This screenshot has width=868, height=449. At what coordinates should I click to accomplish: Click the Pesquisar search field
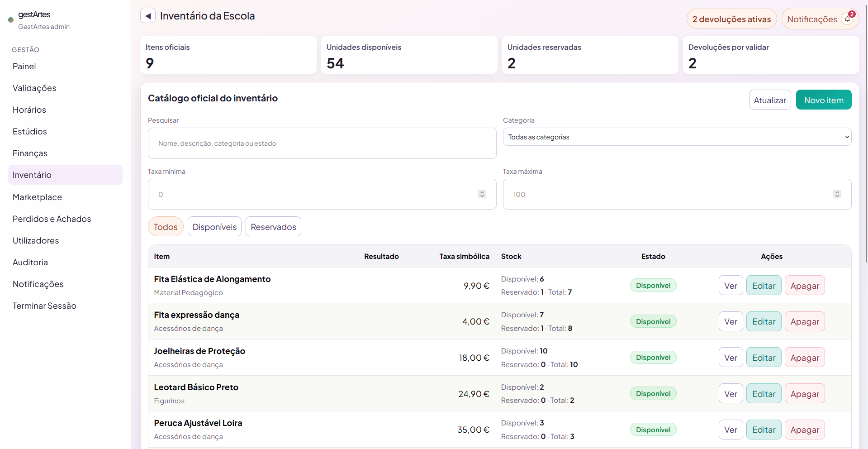(322, 143)
